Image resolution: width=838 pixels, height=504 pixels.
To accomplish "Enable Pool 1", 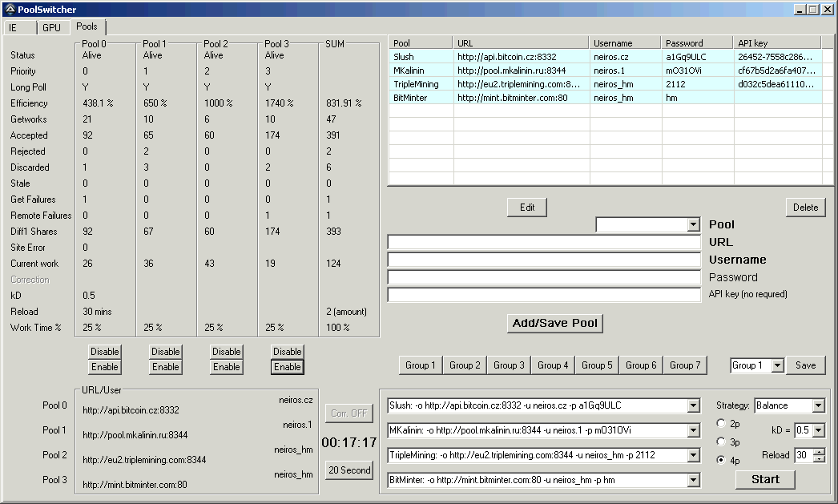I will click(166, 367).
